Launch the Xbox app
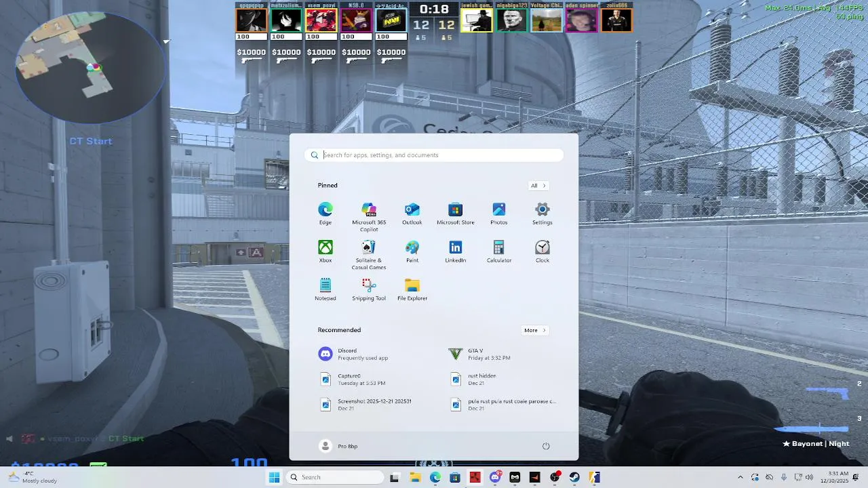868x488 pixels. [x=325, y=251]
